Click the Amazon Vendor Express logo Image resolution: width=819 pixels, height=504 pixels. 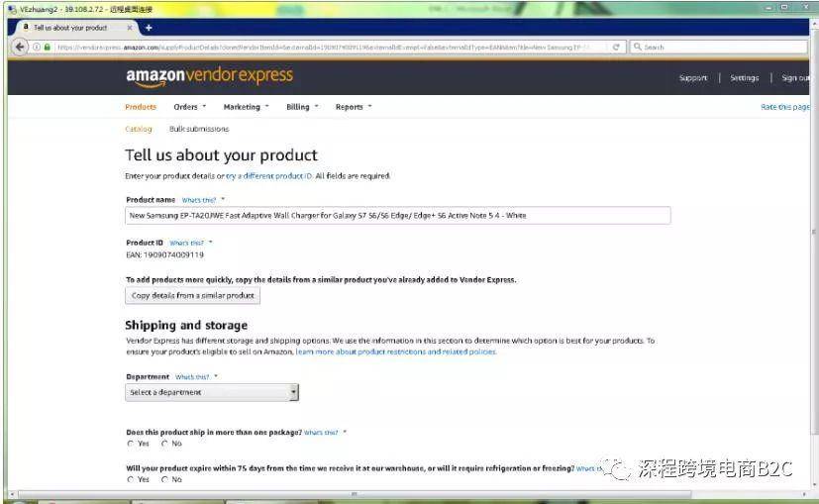[209, 76]
